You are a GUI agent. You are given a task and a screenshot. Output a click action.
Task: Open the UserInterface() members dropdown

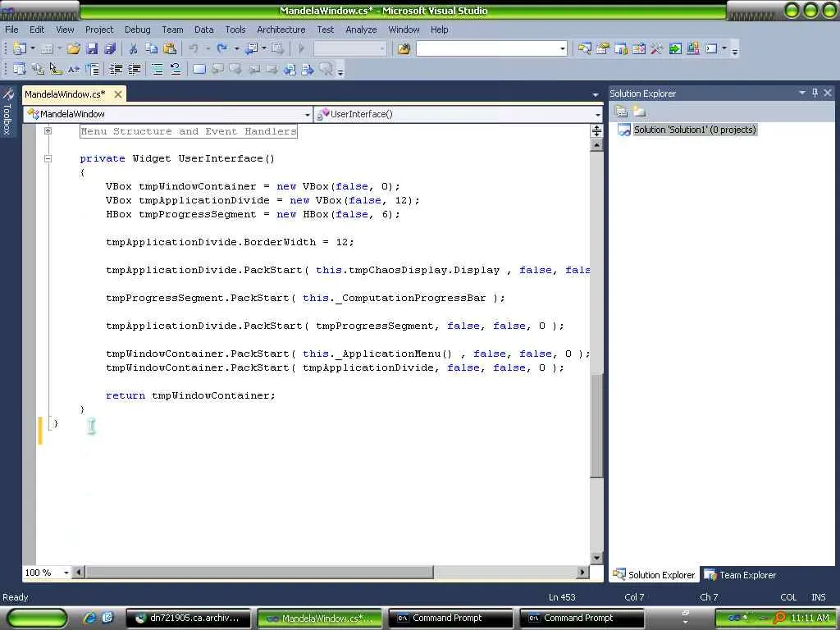click(x=597, y=114)
